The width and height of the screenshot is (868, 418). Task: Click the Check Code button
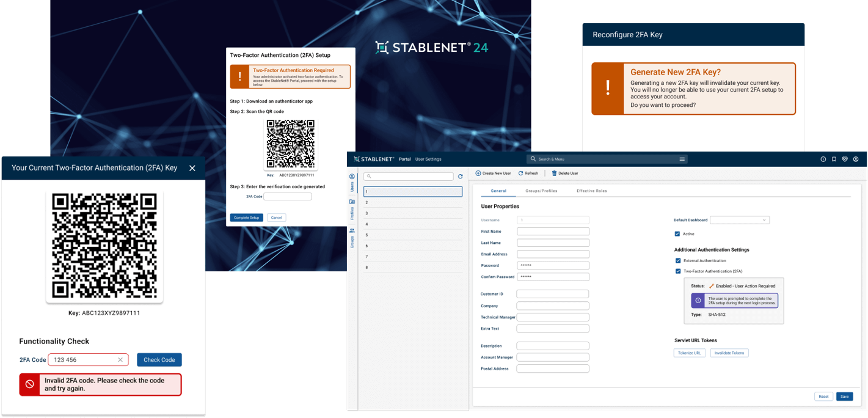click(x=159, y=360)
